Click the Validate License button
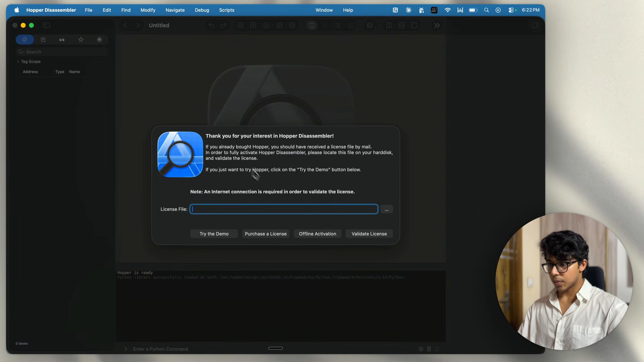Image resolution: width=644 pixels, height=362 pixels. click(x=369, y=234)
